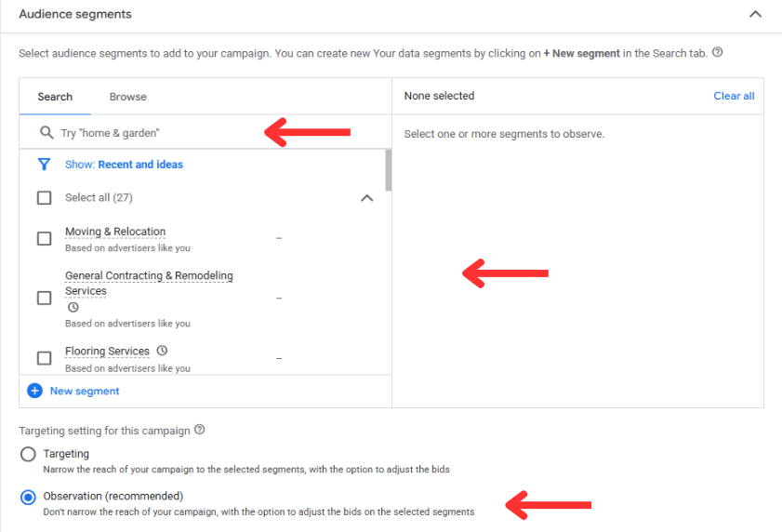This screenshot has height=532, width=782.
Task: Click the search magnifier icon
Action: (x=46, y=133)
